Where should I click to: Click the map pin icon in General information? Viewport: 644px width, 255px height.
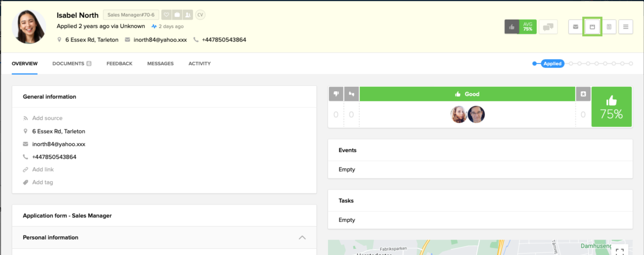click(26, 131)
